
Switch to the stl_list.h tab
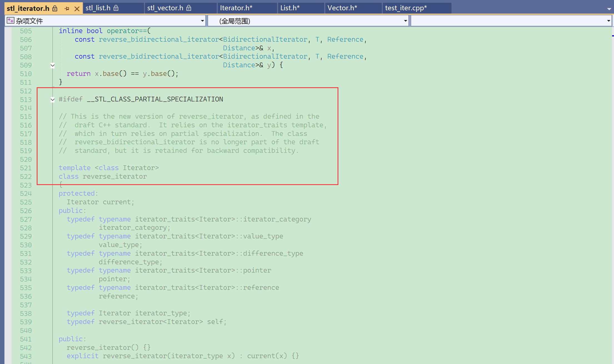coord(98,8)
